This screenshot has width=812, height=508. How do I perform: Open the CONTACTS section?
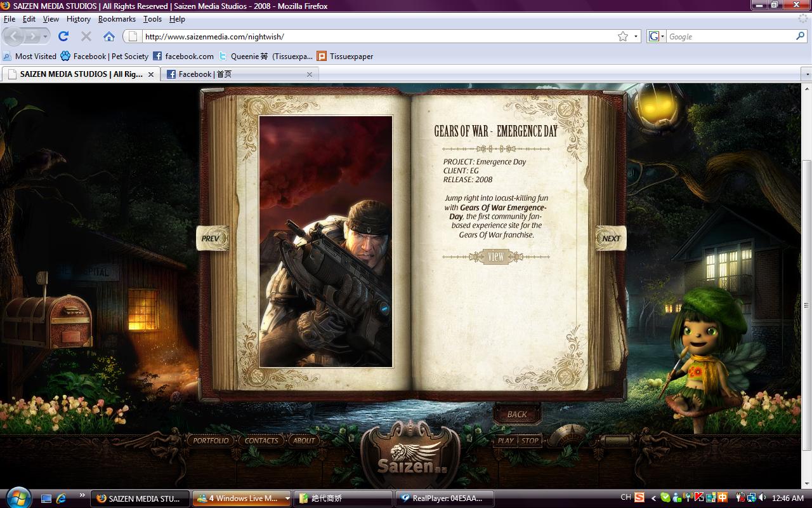click(x=261, y=440)
